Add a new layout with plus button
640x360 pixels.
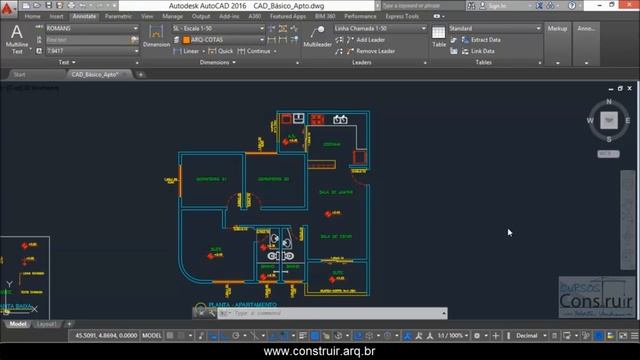69,324
